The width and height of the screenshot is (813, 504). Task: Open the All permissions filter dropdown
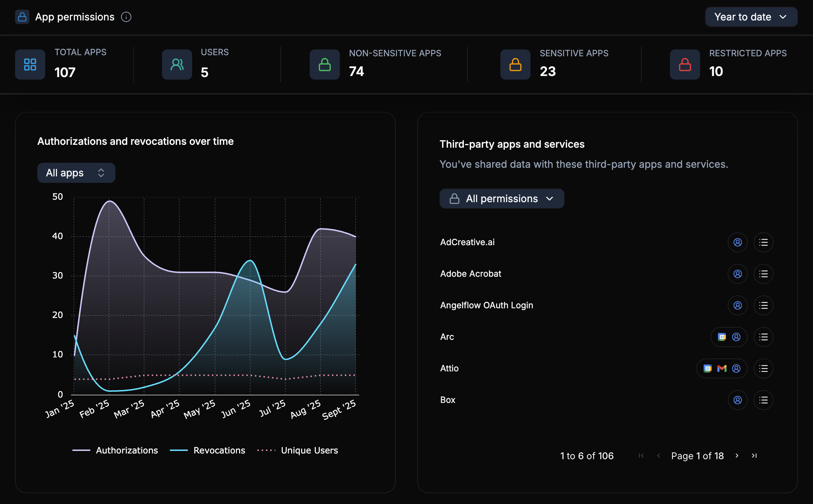[501, 198]
